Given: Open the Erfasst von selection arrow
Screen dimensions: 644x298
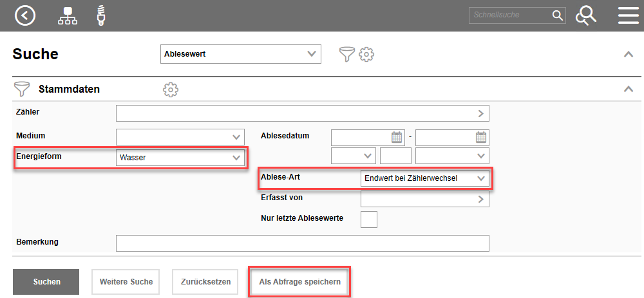Looking at the screenshot, I should click(x=481, y=199).
